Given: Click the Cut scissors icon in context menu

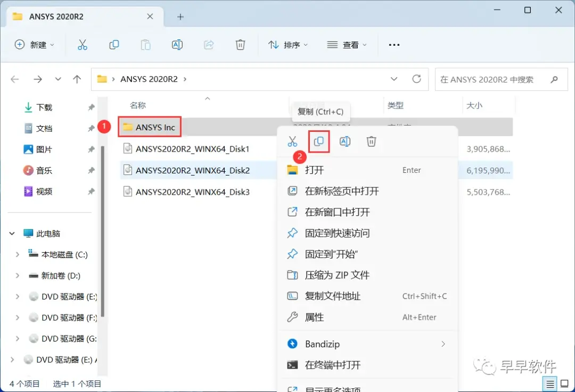Looking at the screenshot, I should 292,141.
